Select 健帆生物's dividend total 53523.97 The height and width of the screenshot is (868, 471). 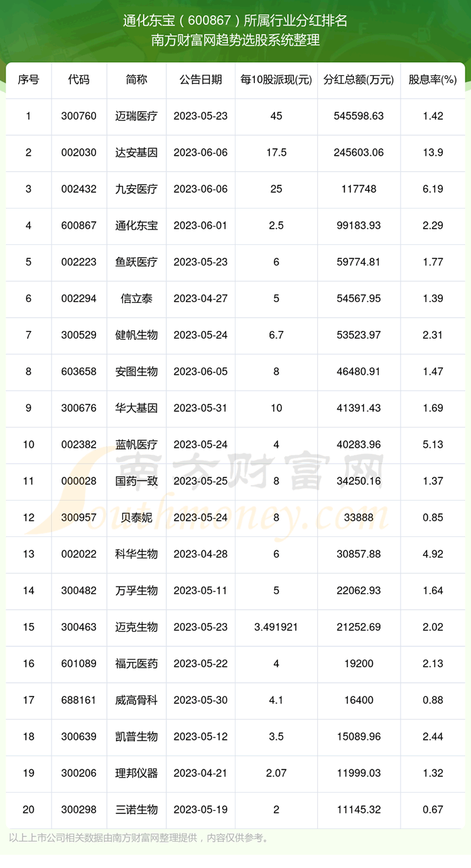point(359,335)
